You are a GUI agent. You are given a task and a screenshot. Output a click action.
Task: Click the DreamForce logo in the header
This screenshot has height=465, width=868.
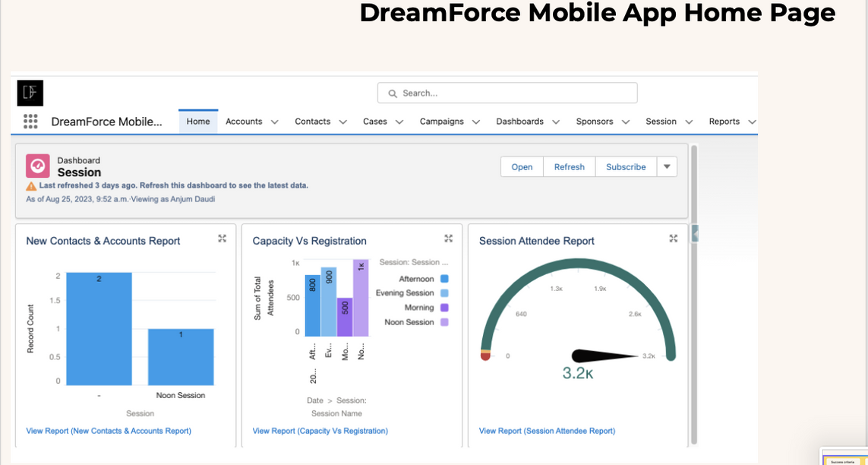pyautogui.click(x=30, y=93)
